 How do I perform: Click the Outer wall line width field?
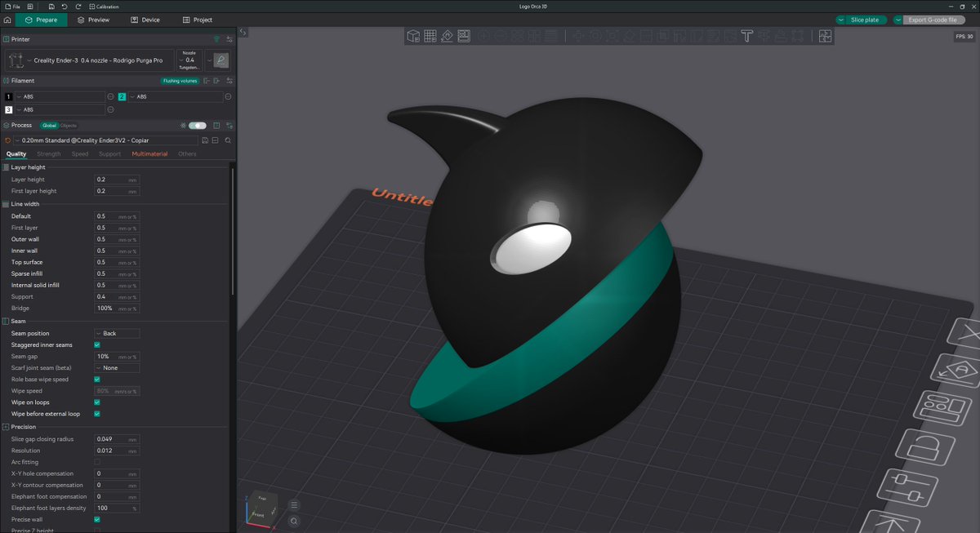click(x=117, y=239)
